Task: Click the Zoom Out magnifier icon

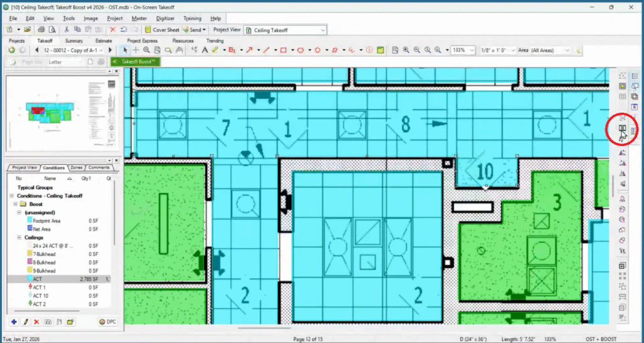Action: click(x=417, y=50)
